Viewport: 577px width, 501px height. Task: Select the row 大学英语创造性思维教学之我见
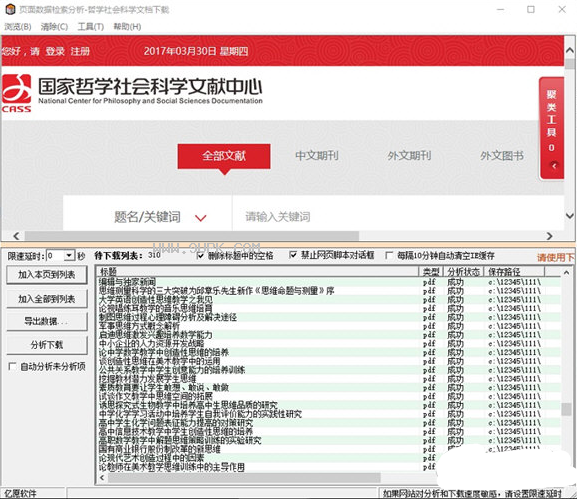pos(329,300)
